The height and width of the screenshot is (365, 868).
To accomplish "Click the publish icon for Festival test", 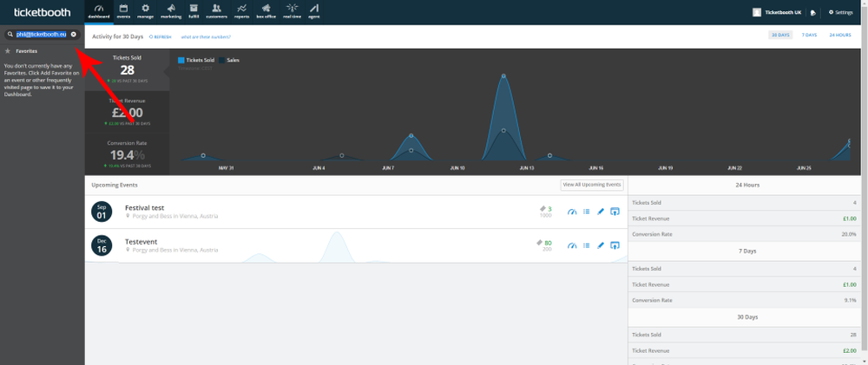I will click(x=615, y=212).
